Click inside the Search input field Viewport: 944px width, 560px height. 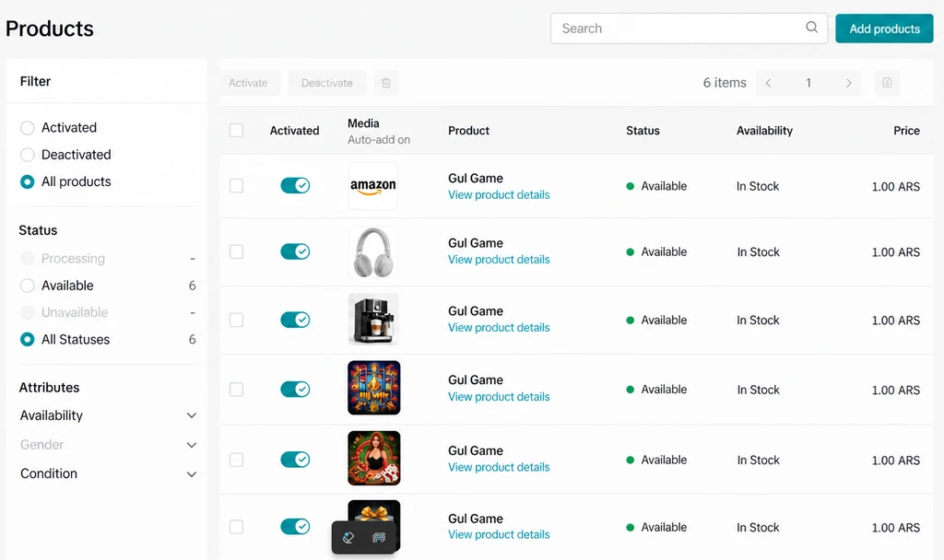pos(689,29)
